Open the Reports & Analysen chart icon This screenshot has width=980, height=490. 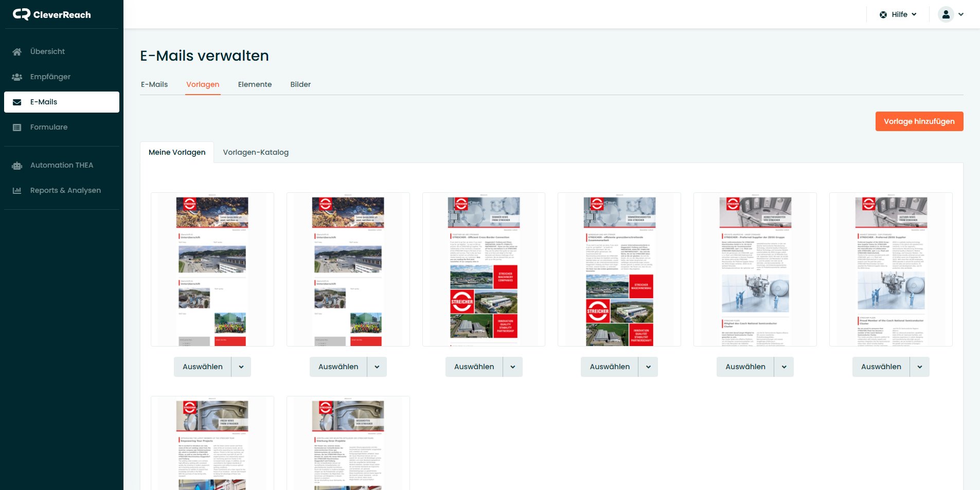[16, 190]
